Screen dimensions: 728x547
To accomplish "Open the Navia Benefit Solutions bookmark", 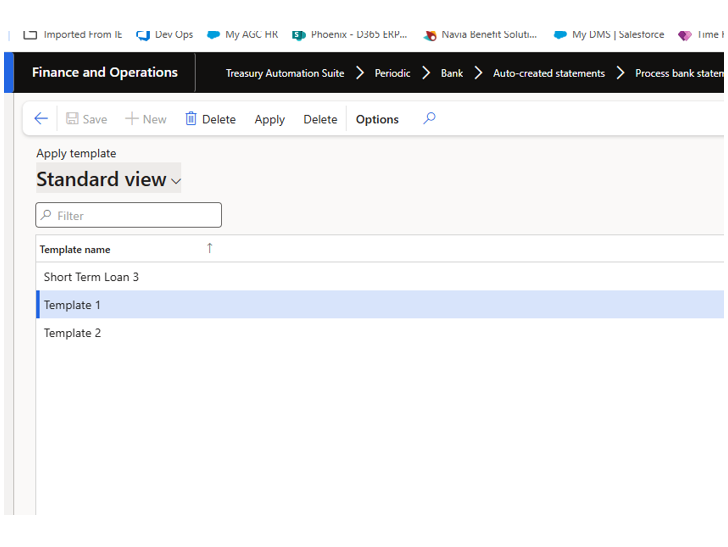I will (x=480, y=34).
